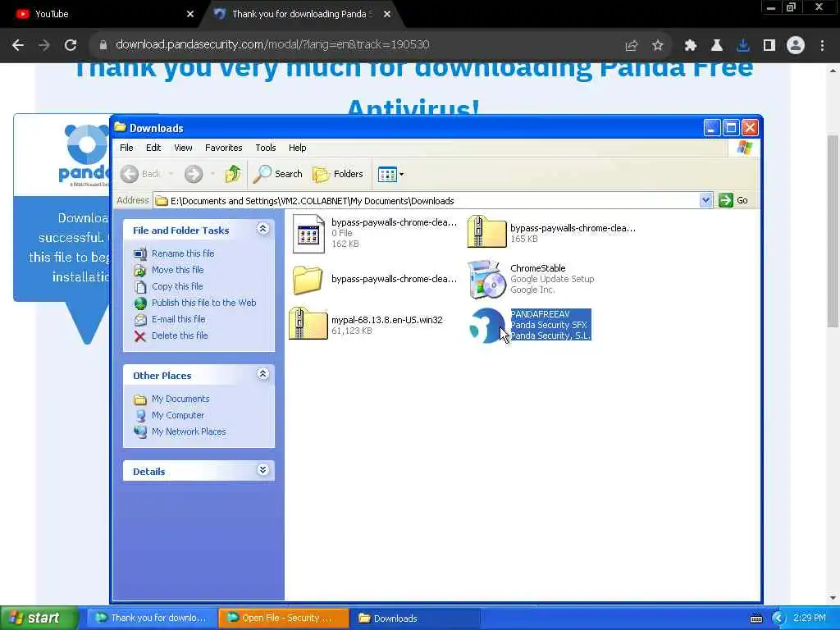Click Publish this file to the Web
This screenshot has height=630, width=840.
point(203,303)
